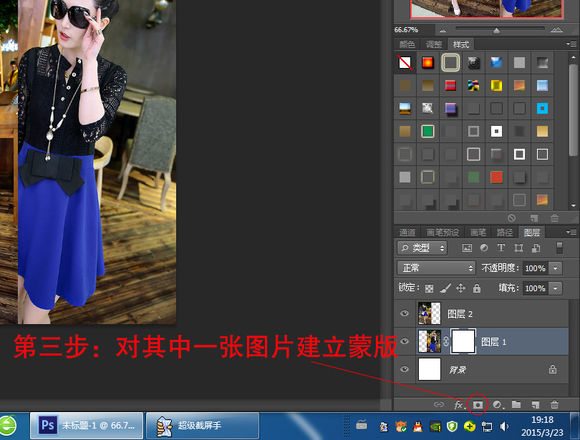
Task: Create a new layer group folder
Action: 516,405
